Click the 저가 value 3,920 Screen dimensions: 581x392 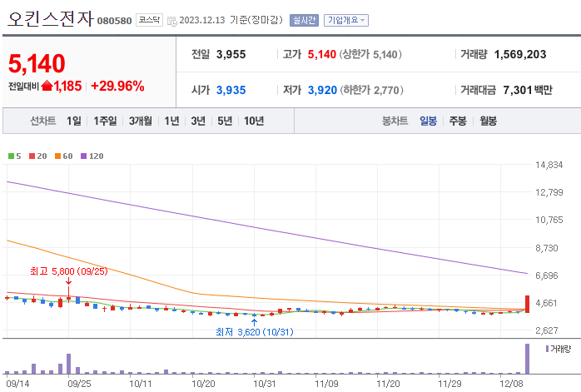(322, 90)
